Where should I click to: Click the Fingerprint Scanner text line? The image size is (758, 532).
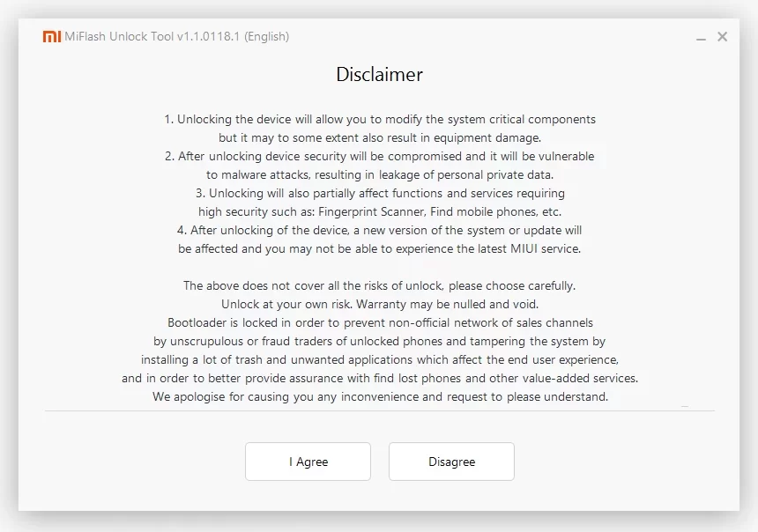click(x=379, y=211)
